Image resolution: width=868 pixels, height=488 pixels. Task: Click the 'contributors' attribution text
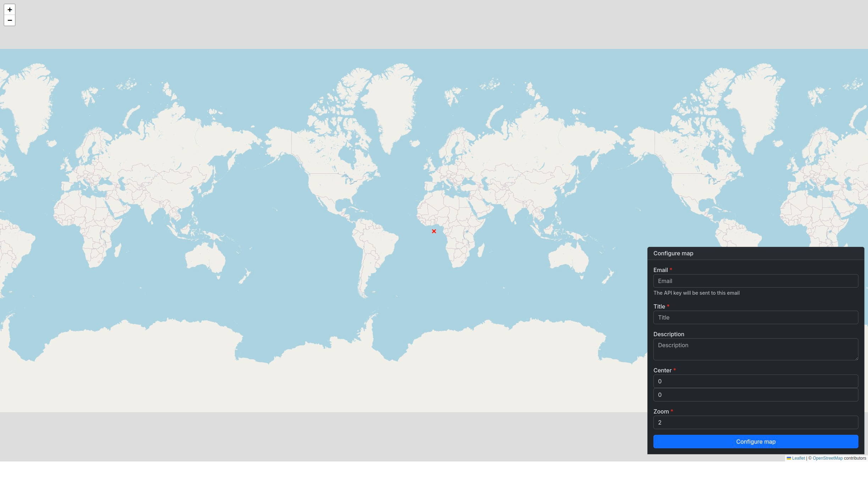click(855, 458)
